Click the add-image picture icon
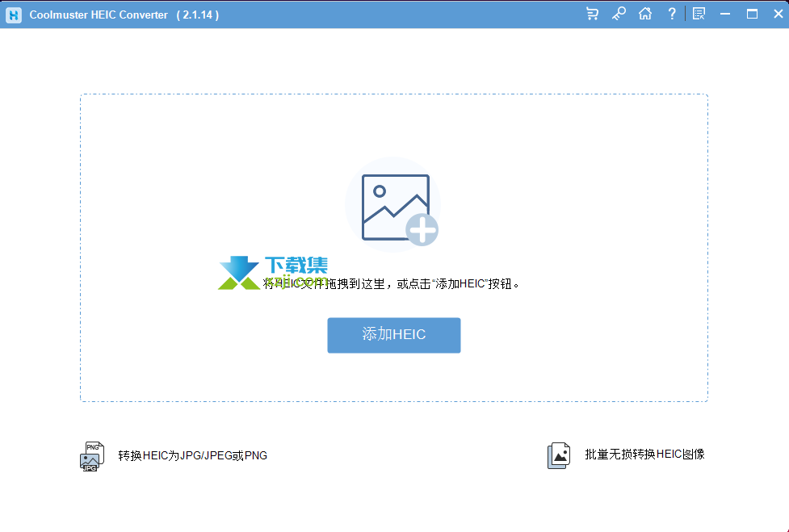Image resolution: width=789 pixels, height=532 pixels. tap(393, 205)
